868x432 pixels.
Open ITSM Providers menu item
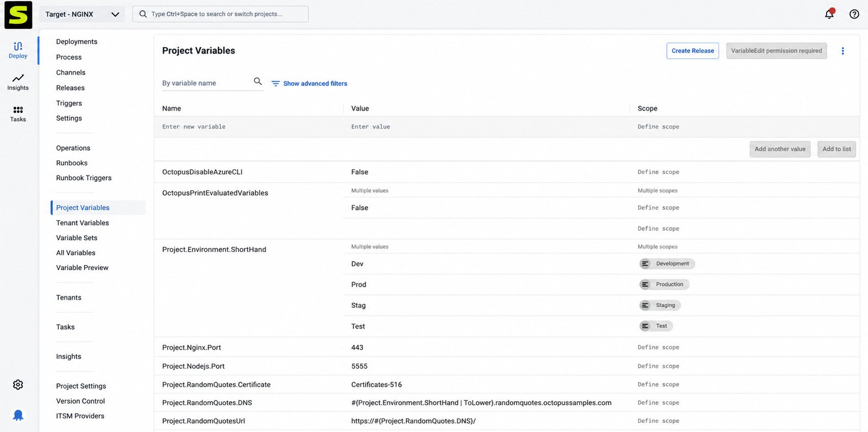point(80,416)
